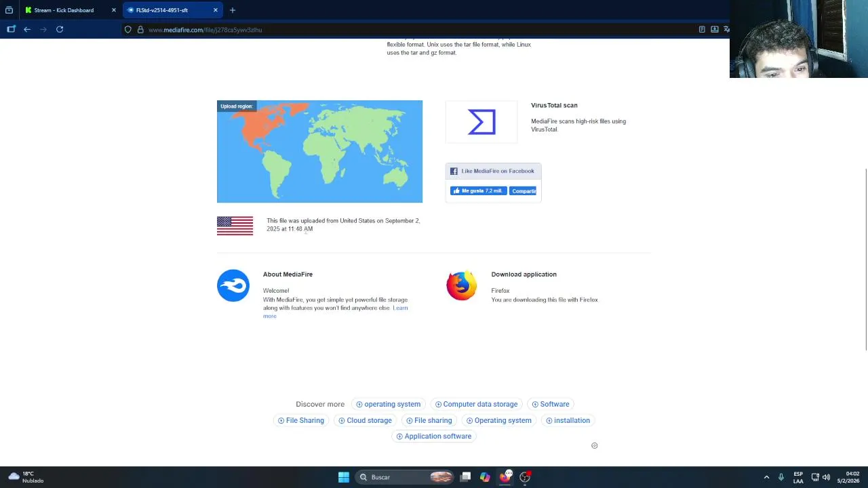Image resolution: width=868 pixels, height=488 pixels.
Task: Click the Buscar taskbar search box
Action: click(406, 477)
